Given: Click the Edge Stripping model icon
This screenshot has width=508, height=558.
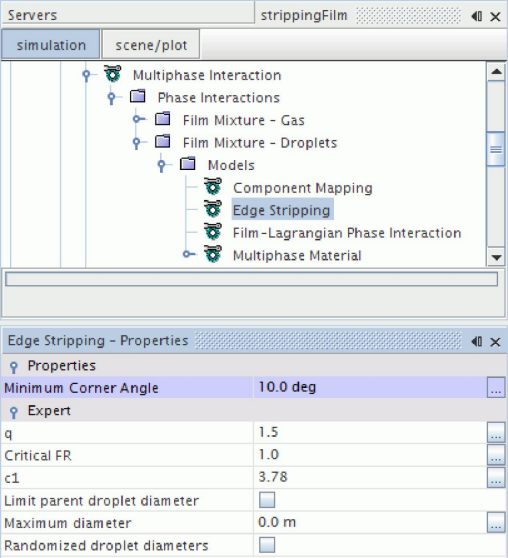Looking at the screenshot, I should pos(213,209).
